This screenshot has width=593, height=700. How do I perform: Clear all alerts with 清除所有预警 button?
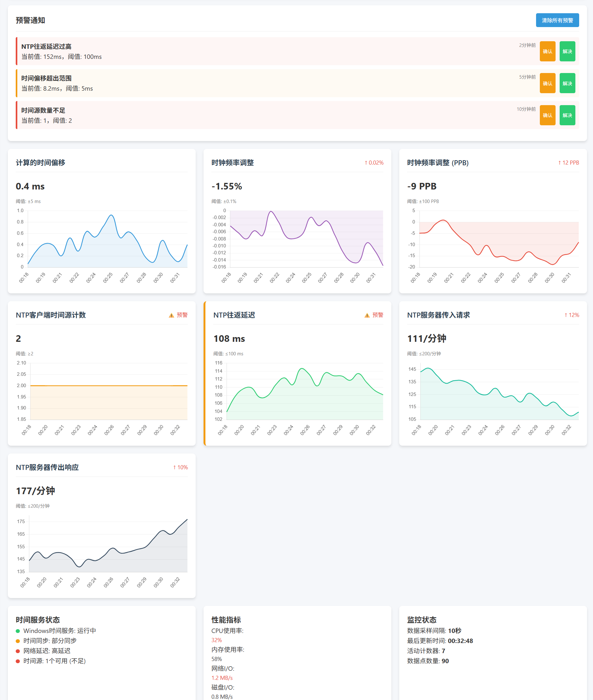click(557, 20)
